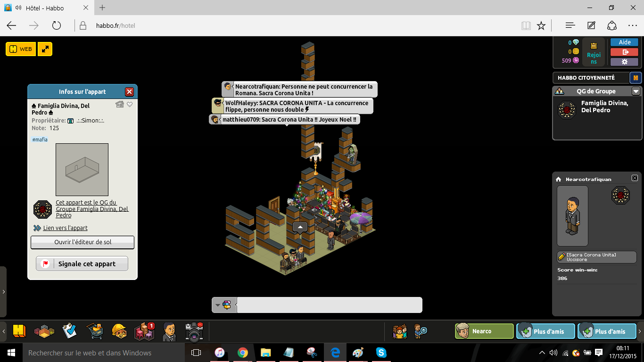
Task: Click the room layout thumbnail
Action: [82, 170]
